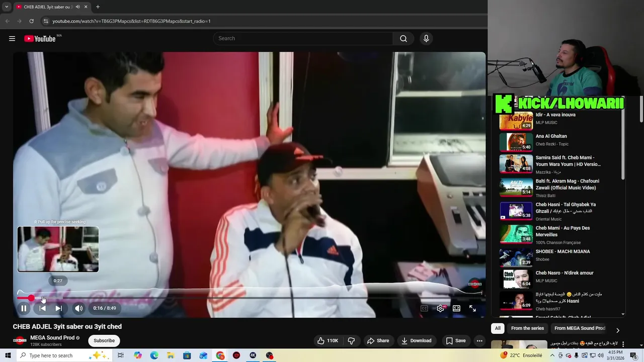The width and height of the screenshot is (644, 362).
Task: Open more actions for this video
Action: click(x=479, y=340)
